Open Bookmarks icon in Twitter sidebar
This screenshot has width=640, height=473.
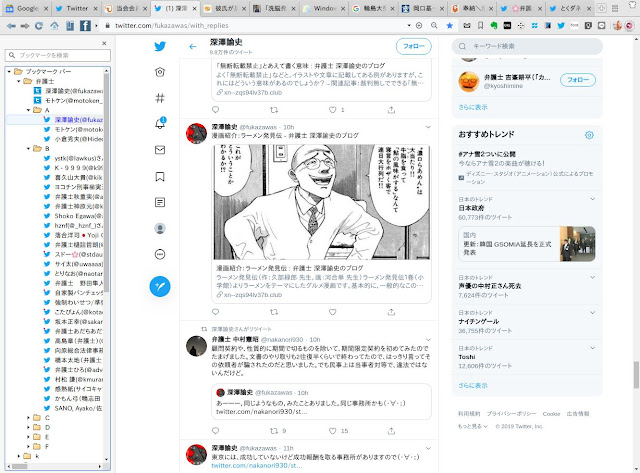(x=160, y=176)
